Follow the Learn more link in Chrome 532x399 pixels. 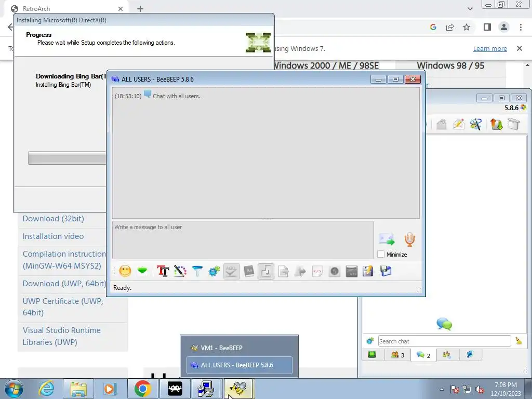(490, 48)
